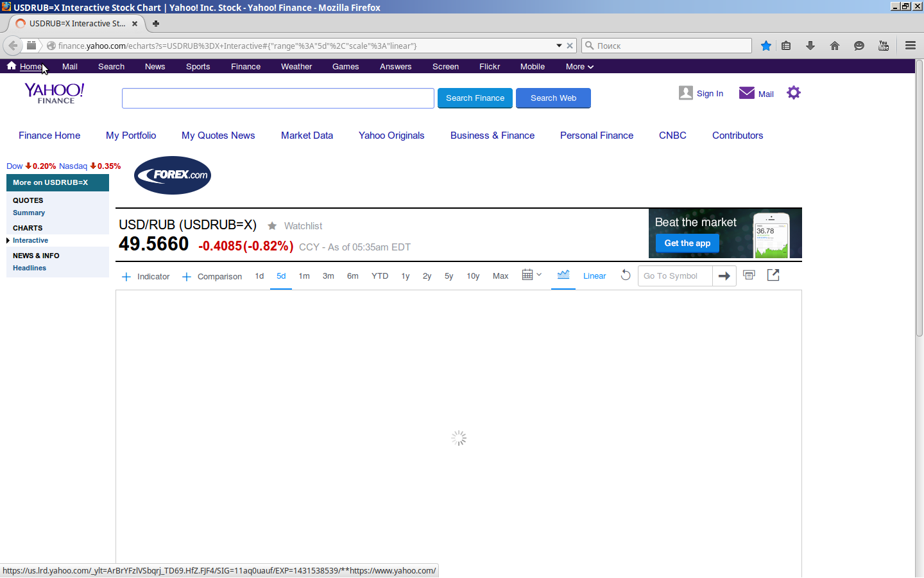
Task: Open the chat bubble toolbar icon
Action: pos(859,46)
